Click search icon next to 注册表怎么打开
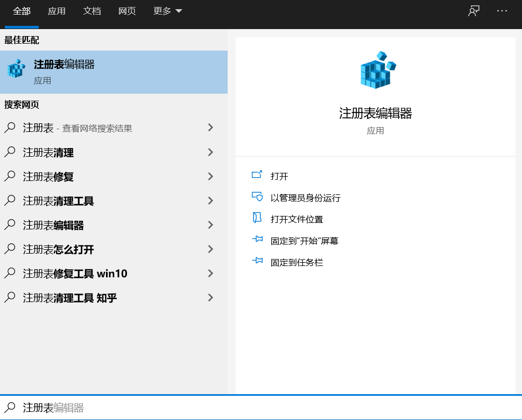 coord(10,249)
